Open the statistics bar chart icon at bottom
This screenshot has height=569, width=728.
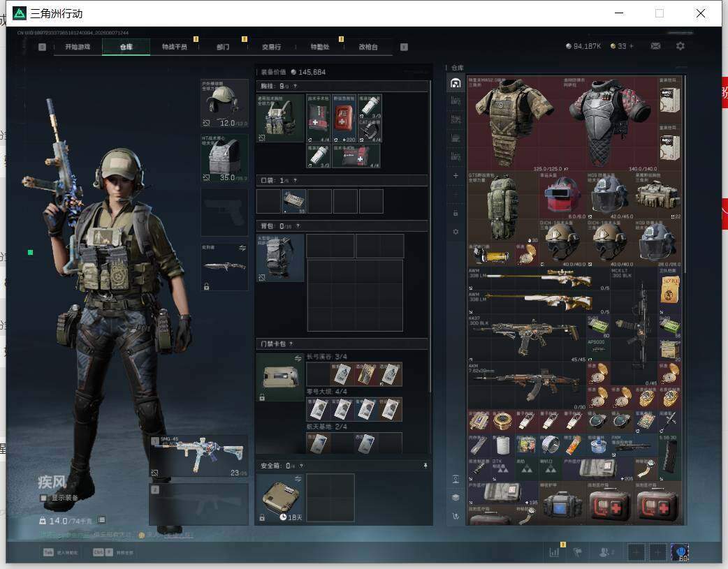[x=554, y=552]
